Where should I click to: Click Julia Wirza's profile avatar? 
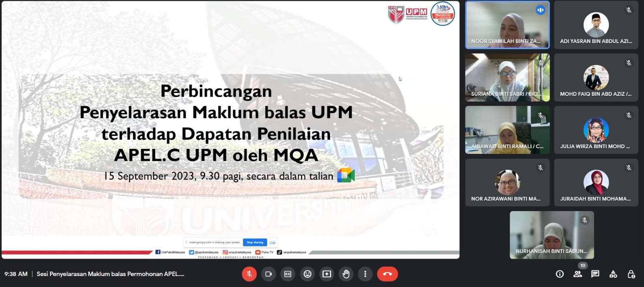[596, 130]
